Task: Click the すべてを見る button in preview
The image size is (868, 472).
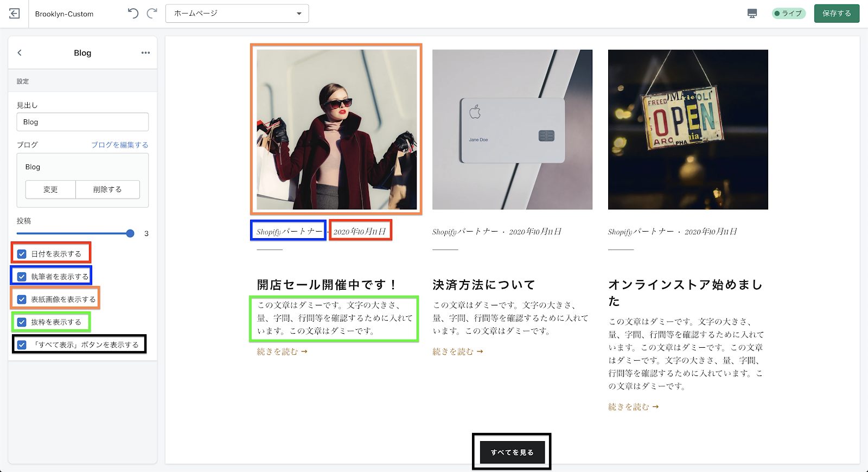Action: [512, 452]
